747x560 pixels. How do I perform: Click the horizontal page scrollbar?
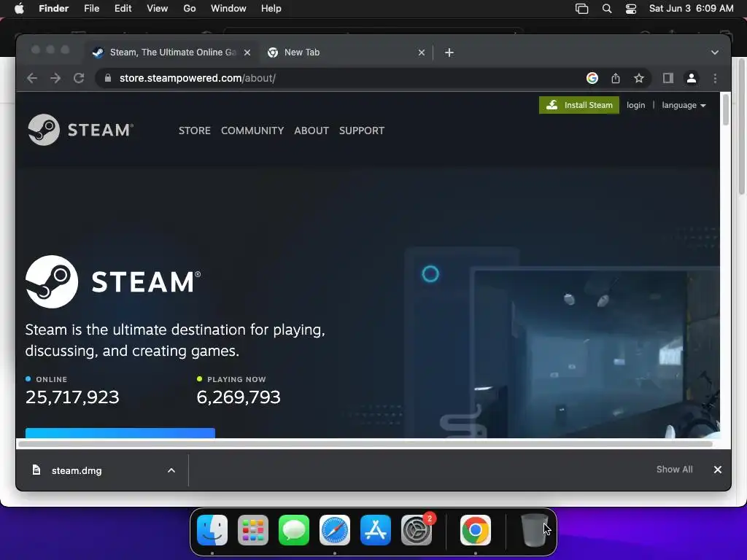(x=365, y=444)
